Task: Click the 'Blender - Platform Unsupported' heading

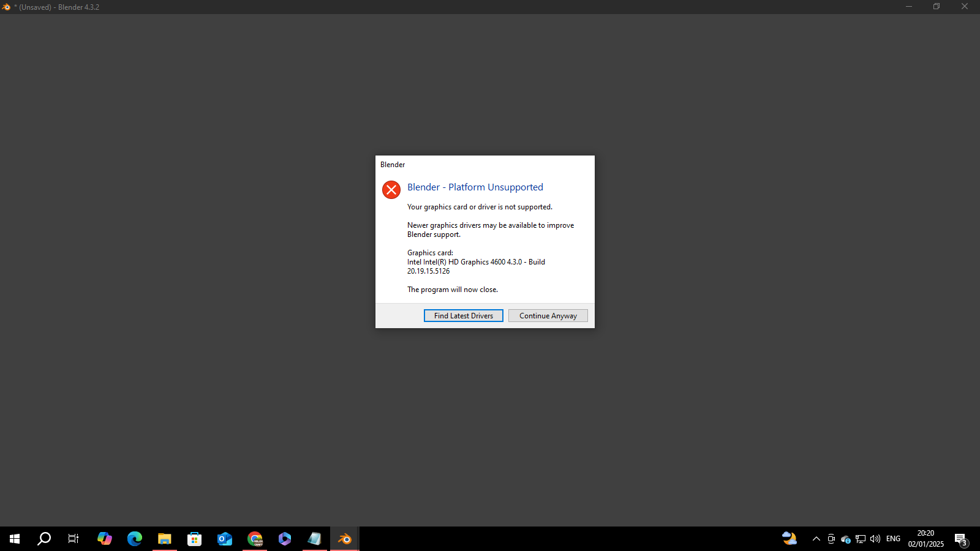Action: click(475, 187)
